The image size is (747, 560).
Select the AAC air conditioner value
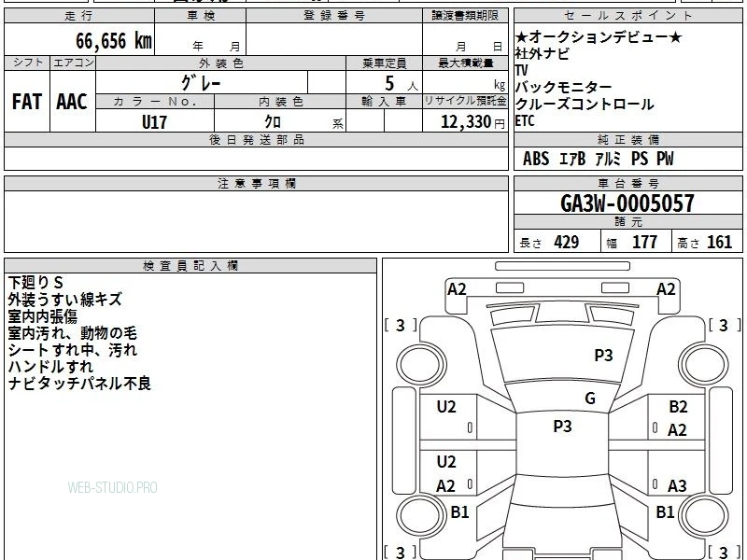point(72,102)
